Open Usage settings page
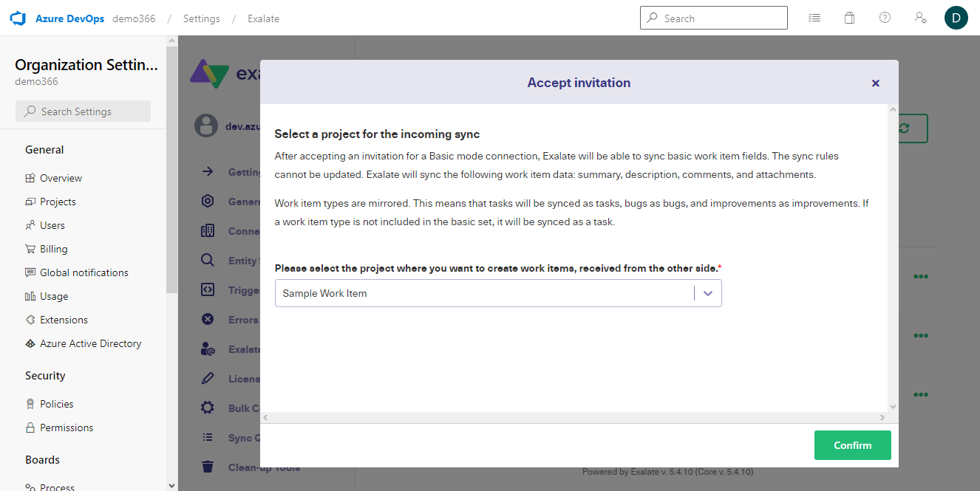The width and height of the screenshot is (980, 491). tap(54, 296)
